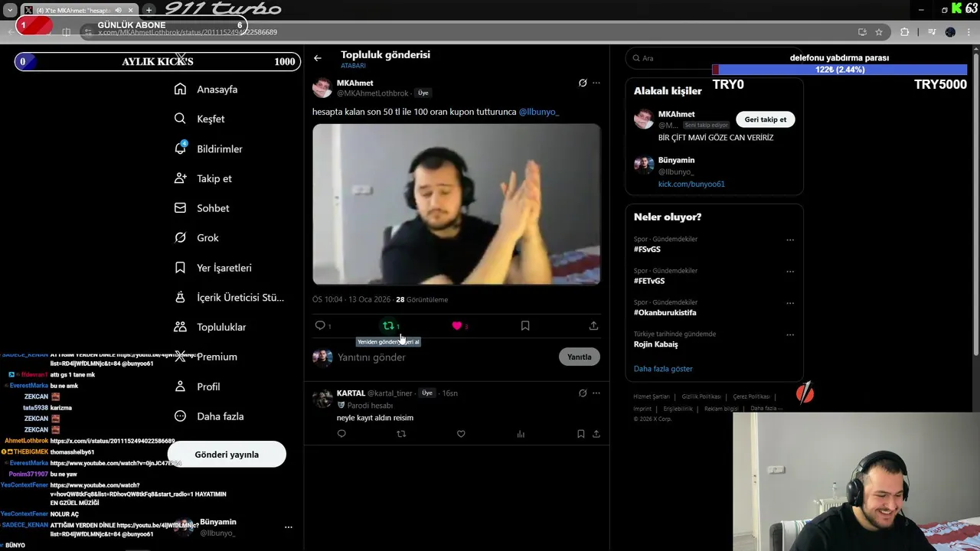Click MKAhmet's avatar on the post
980x551 pixels.
click(322, 87)
